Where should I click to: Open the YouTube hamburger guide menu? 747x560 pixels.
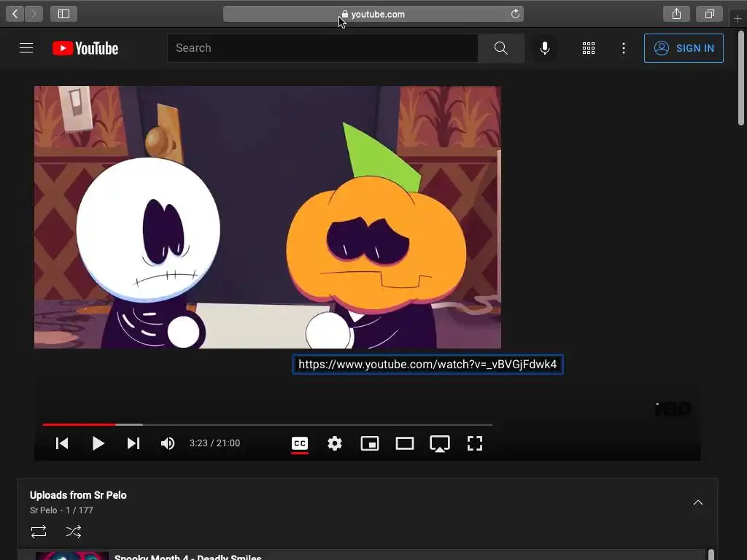pyautogui.click(x=26, y=48)
